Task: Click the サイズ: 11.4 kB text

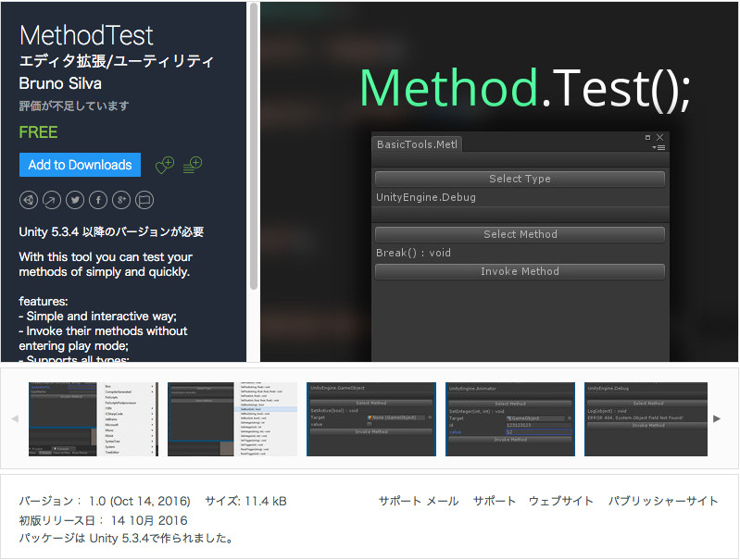Action: (245, 501)
